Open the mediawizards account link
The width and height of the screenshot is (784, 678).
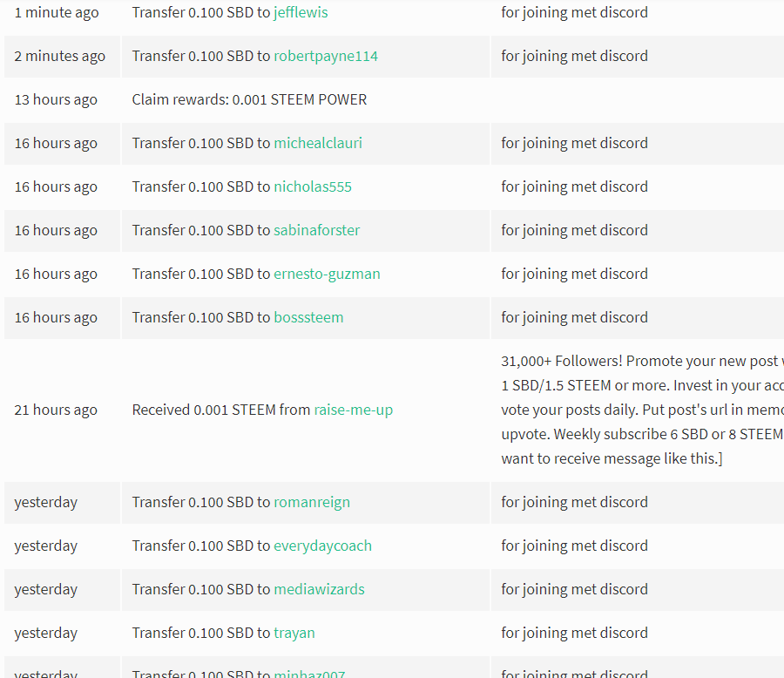tap(319, 589)
